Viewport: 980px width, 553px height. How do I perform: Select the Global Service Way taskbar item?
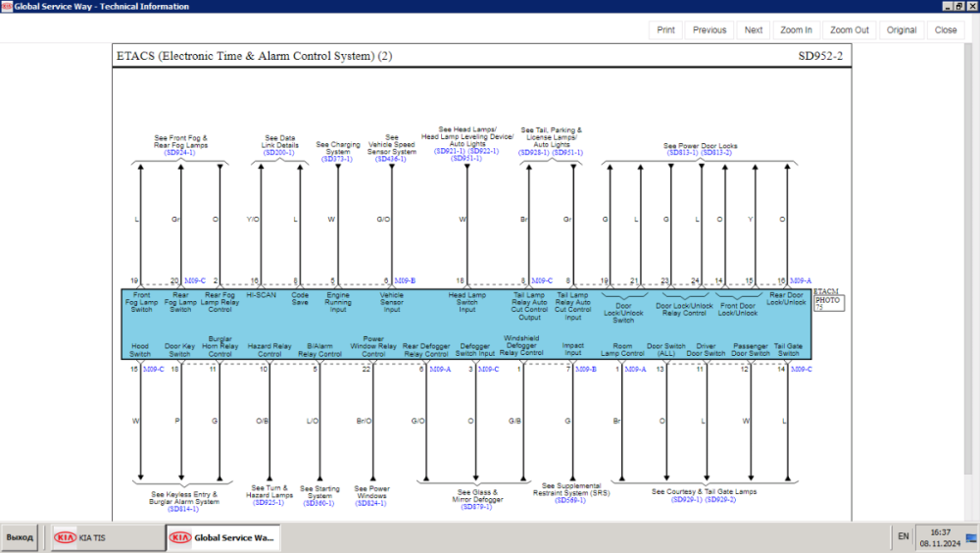pos(223,538)
